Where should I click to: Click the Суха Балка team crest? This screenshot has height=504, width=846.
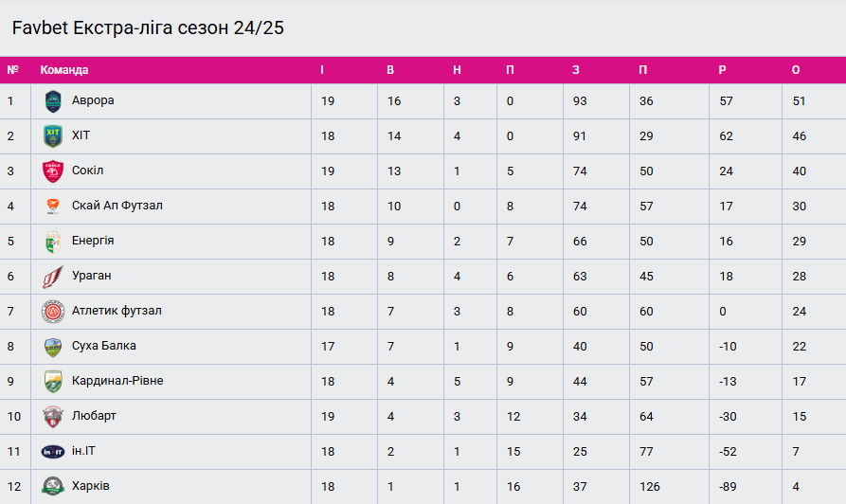point(53,347)
